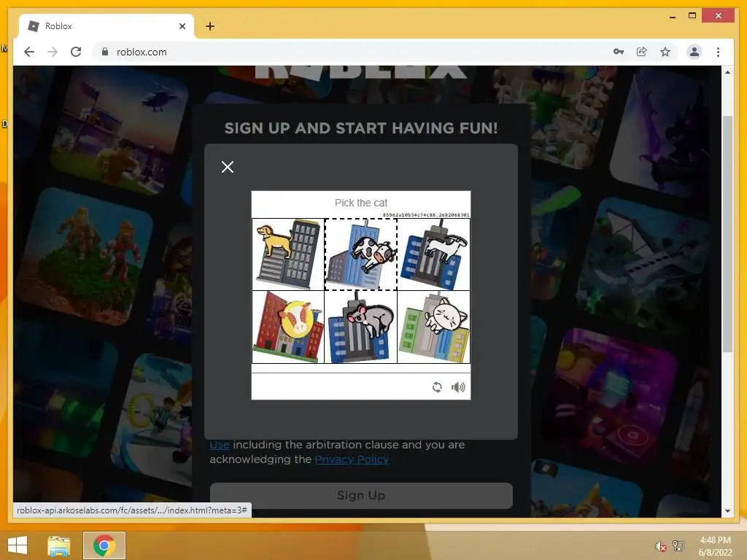
Task: Minimize the Chrome window
Action: (x=672, y=16)
